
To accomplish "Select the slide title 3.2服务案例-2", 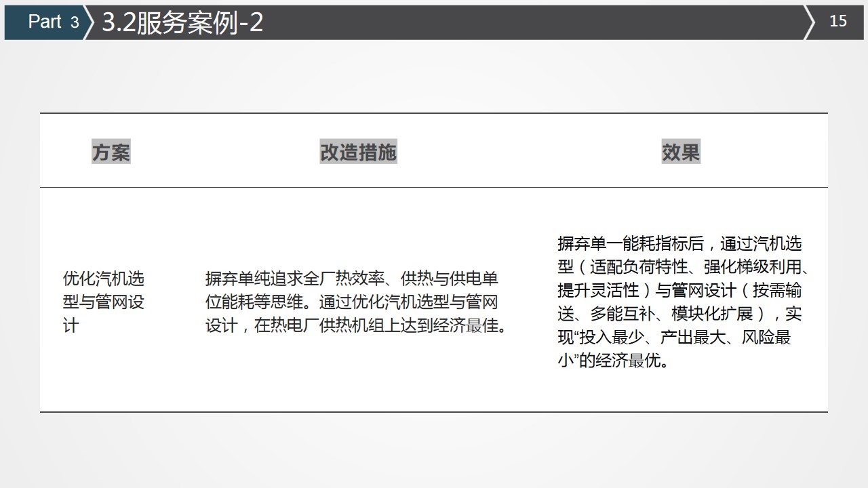I will point(182,23).
